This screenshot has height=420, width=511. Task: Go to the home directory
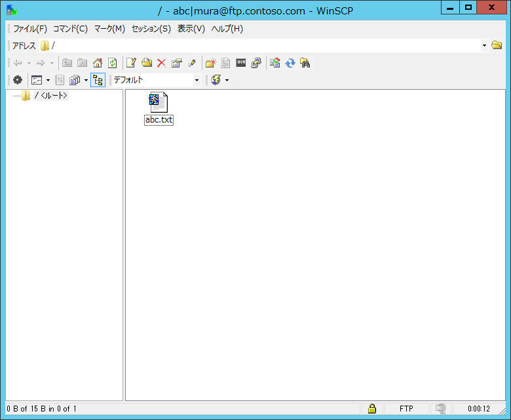tap(98, 63)
